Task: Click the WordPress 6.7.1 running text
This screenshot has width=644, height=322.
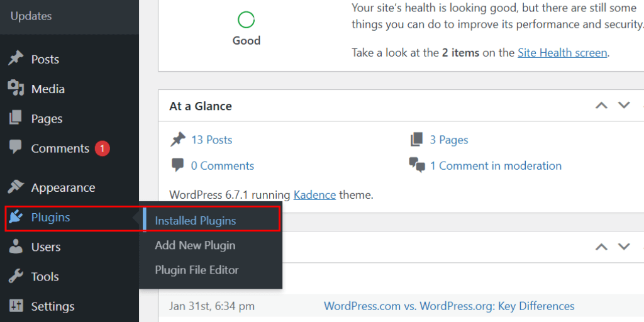Action: point(230,194)
